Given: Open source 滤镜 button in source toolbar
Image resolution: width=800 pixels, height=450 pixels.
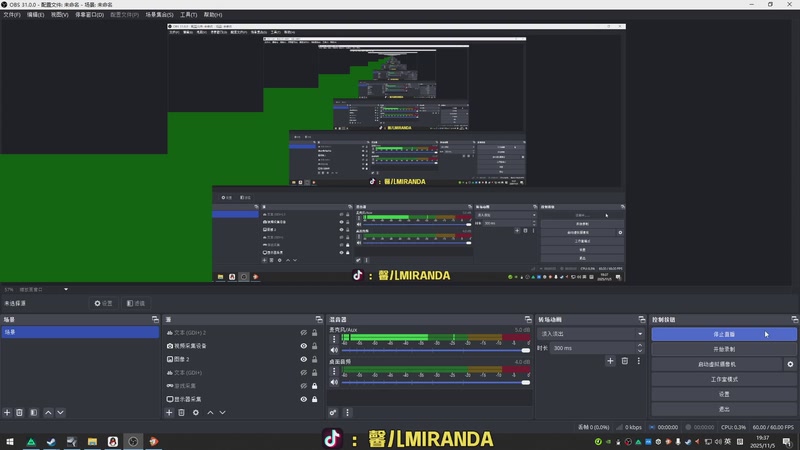Looking at the screenshot, I should pyautogui.click(x=136, y=303).
